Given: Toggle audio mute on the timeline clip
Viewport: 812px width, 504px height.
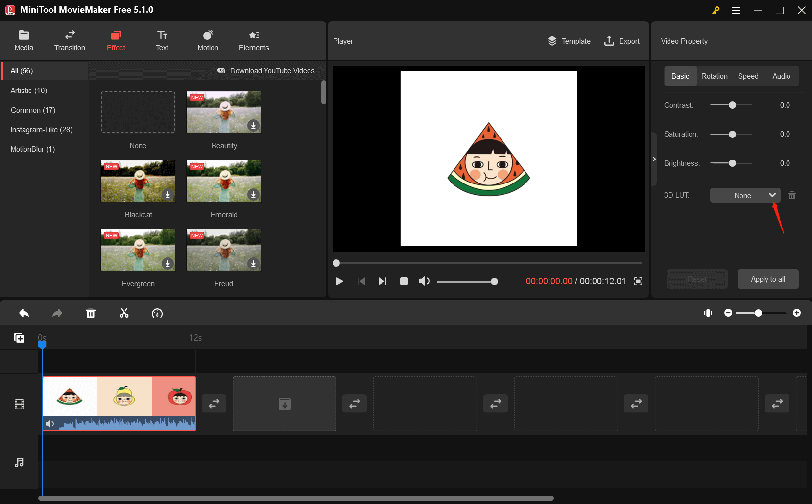Looking at the screenshot, I should click(50, 424).
